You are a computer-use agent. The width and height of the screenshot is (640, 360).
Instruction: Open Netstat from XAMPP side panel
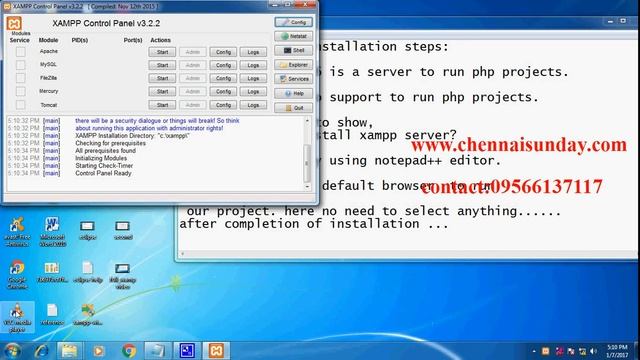(293, 36)
